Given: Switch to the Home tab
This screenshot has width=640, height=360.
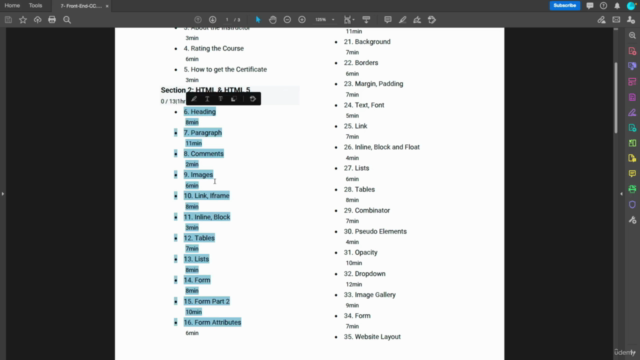Looking at the screenshot, I should [x=12, y=6].
